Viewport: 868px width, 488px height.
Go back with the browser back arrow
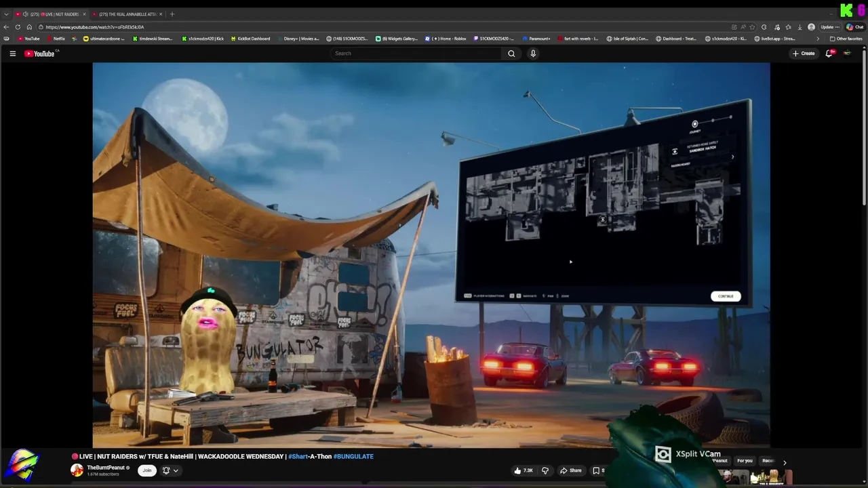[6, 27]
